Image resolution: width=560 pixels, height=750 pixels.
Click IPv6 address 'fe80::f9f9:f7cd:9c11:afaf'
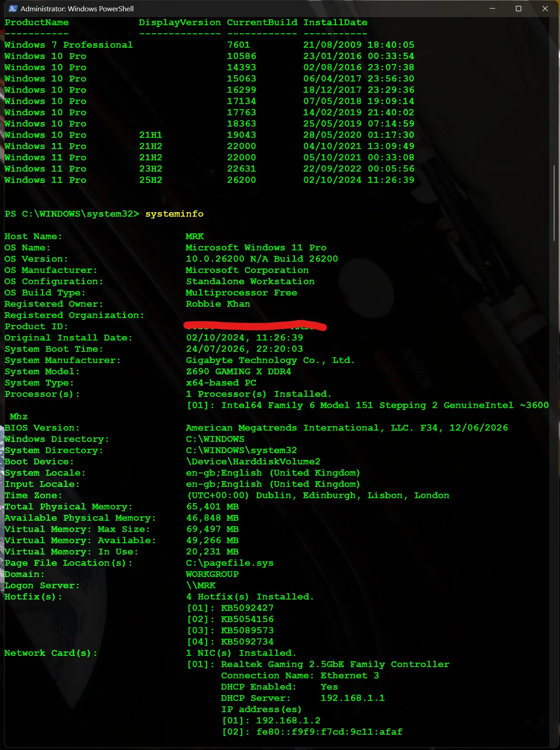point(329,732)
